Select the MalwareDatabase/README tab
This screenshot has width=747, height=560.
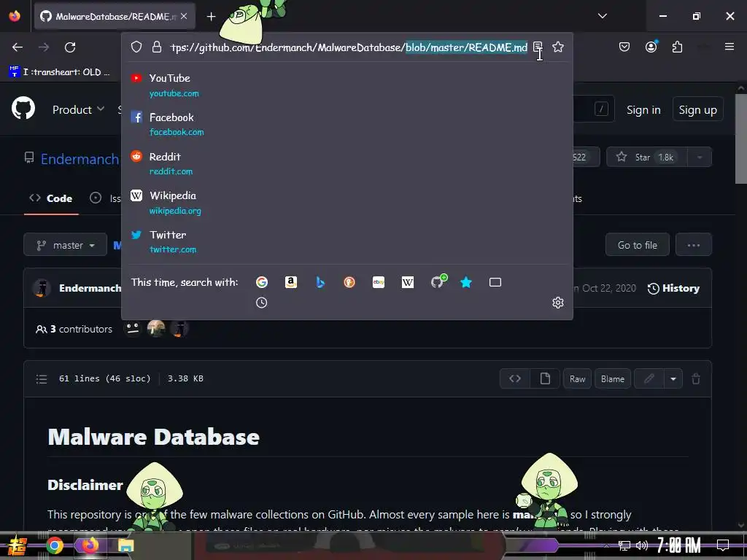pos(115,16)
